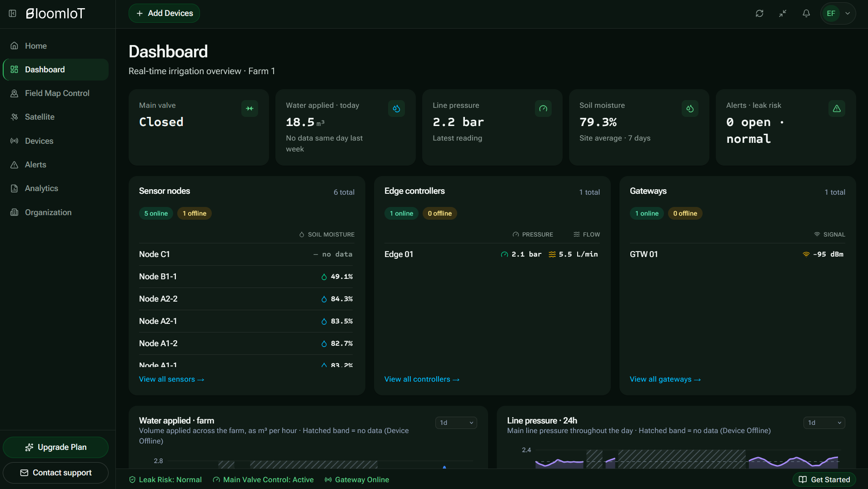Click the Upgrade Plan button
The width and height of the screenshot is (868, 489).
coord(55,447)
